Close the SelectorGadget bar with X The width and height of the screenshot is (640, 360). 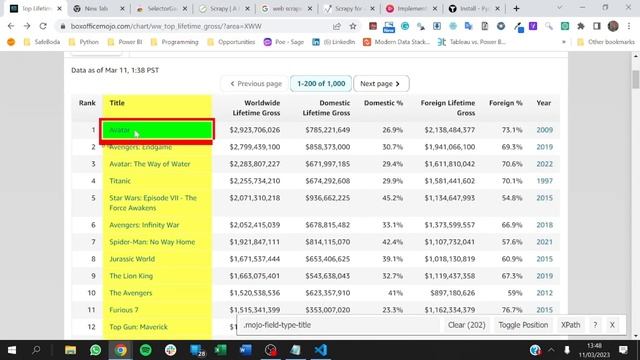point(612,325)
